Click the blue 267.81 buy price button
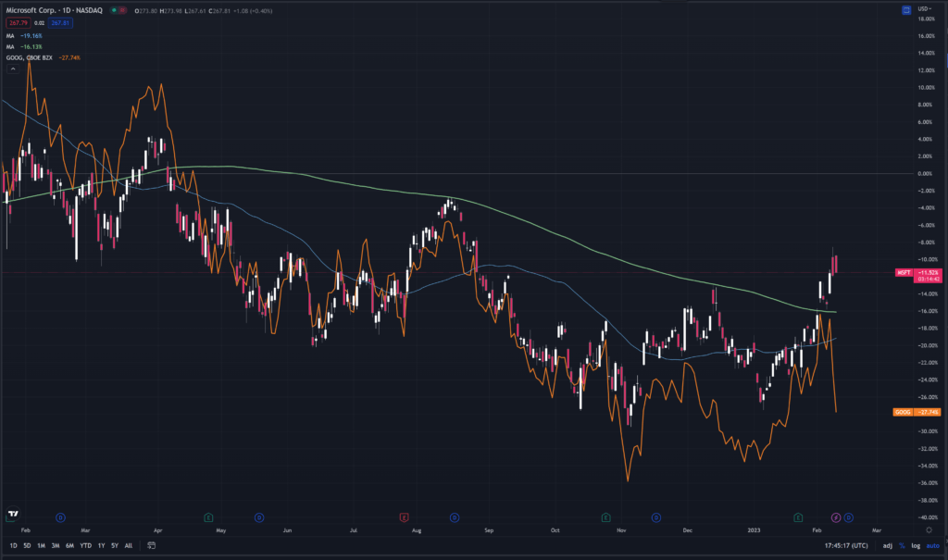The width and height of the screenshot is (948, 560). coord(60,23)
